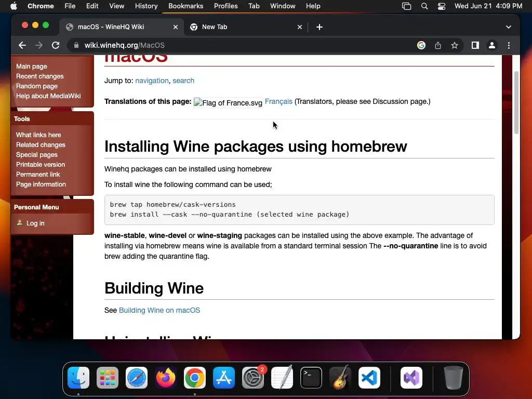532x399 pixels.
Task: Click the lock icon in address bar
Action: (x=76, y=45)
